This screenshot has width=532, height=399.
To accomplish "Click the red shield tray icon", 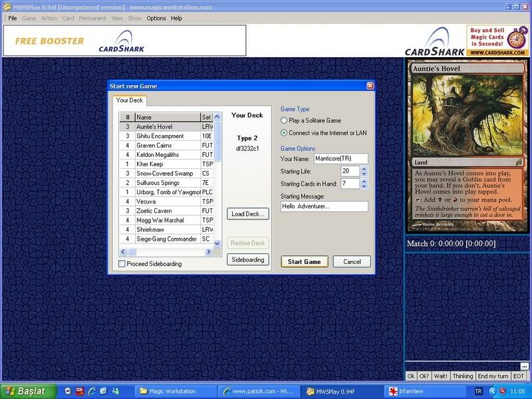I will click(x=503, y=391).
